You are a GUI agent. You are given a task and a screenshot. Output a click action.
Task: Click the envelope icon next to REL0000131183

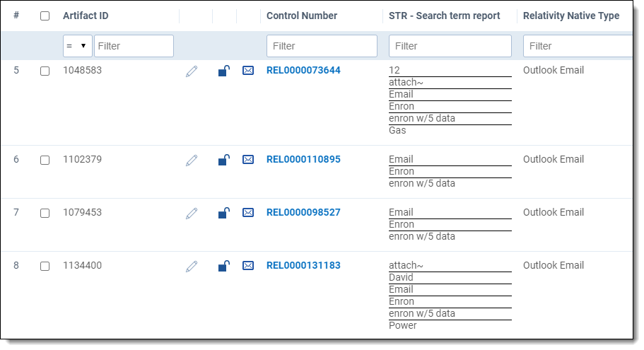248,266
